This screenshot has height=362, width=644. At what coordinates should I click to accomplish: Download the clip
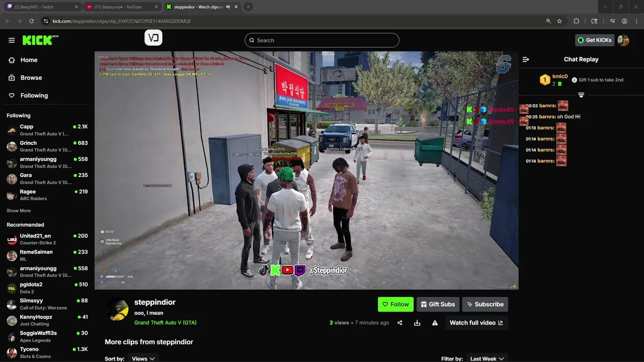(x=417, y=323)
